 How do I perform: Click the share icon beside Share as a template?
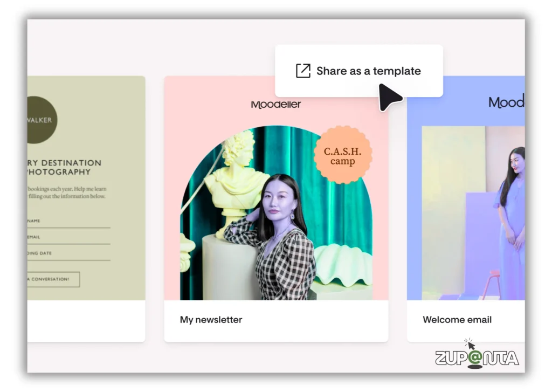[303, 71]
